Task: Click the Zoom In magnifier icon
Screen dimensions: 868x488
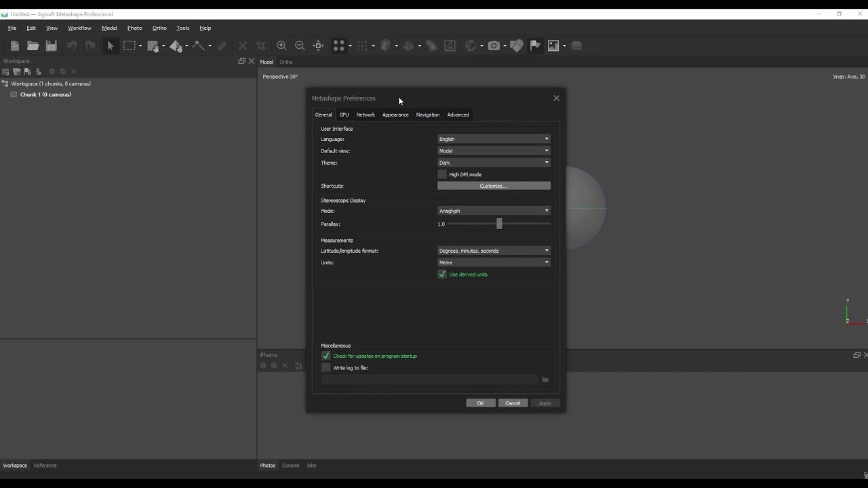Action: pyautogui.click(x=281, y=45)
